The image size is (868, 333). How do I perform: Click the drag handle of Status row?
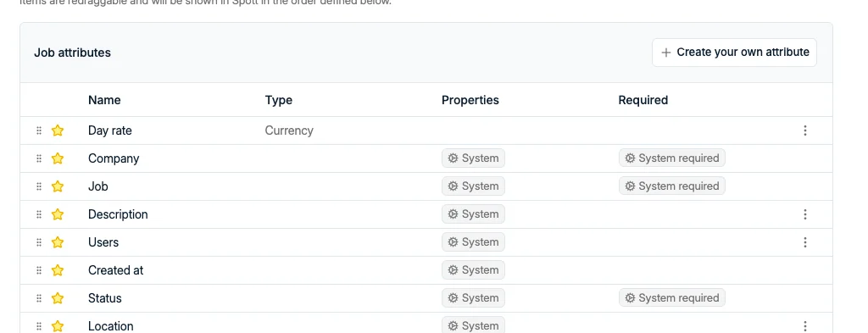39,298
